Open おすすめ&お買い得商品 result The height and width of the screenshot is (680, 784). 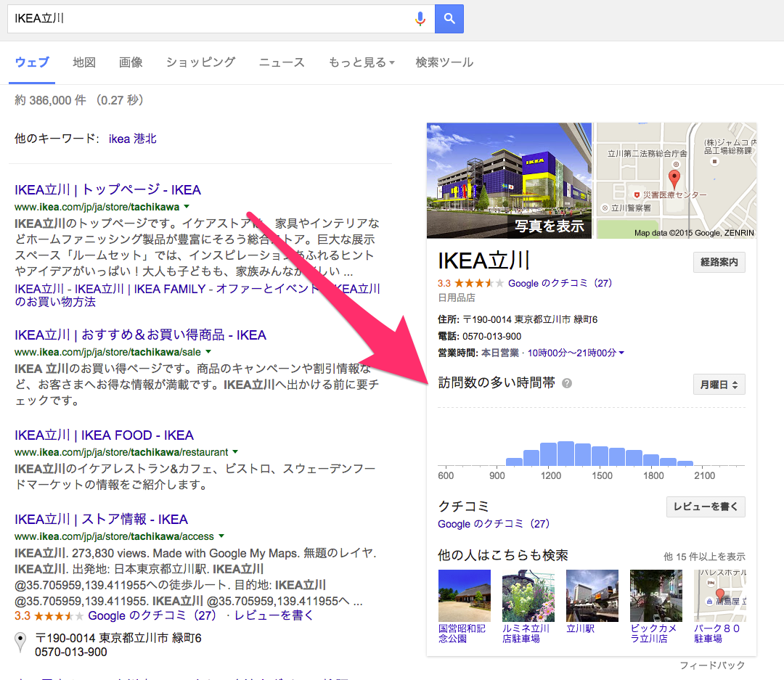[140, 335]
